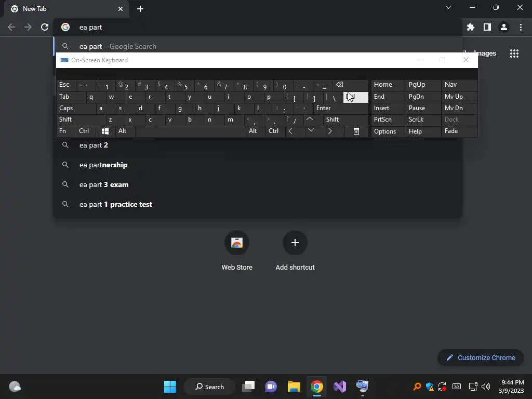Click the Enter key on the On-Screen Keyboard
The width and height of the screenshot is (532, 399).
coord(341,108)
